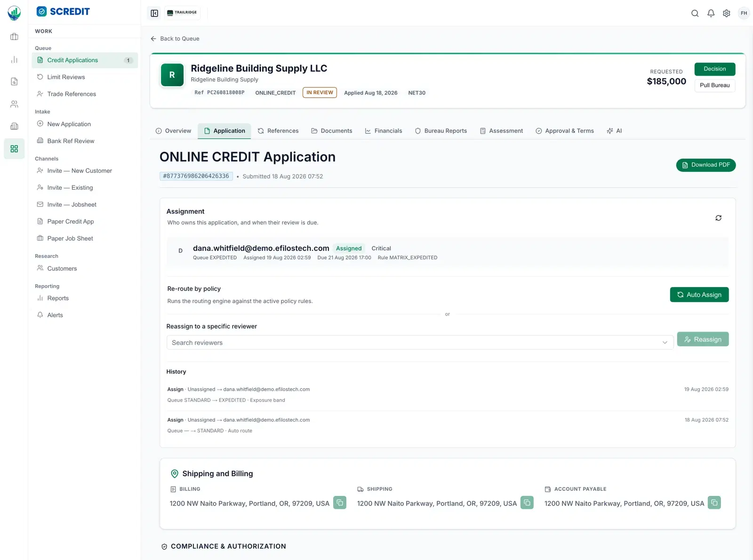Open Reports
Viewport: 753px width, 560px height.
[85, 298]
